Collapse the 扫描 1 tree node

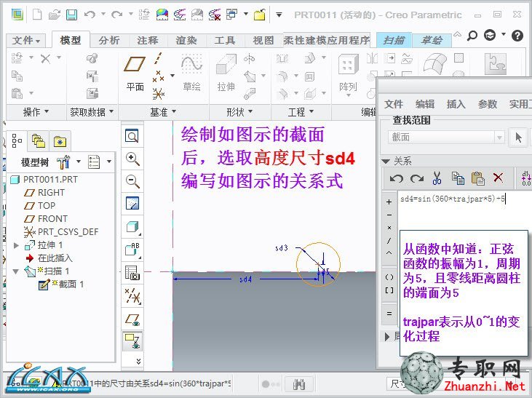tap(15, 271)
